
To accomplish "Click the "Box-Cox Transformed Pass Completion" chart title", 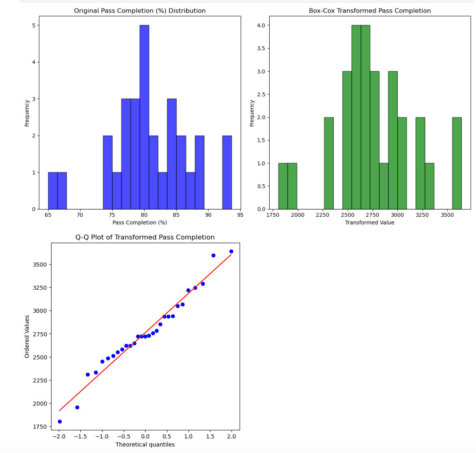I will click(x=370, y=11).
